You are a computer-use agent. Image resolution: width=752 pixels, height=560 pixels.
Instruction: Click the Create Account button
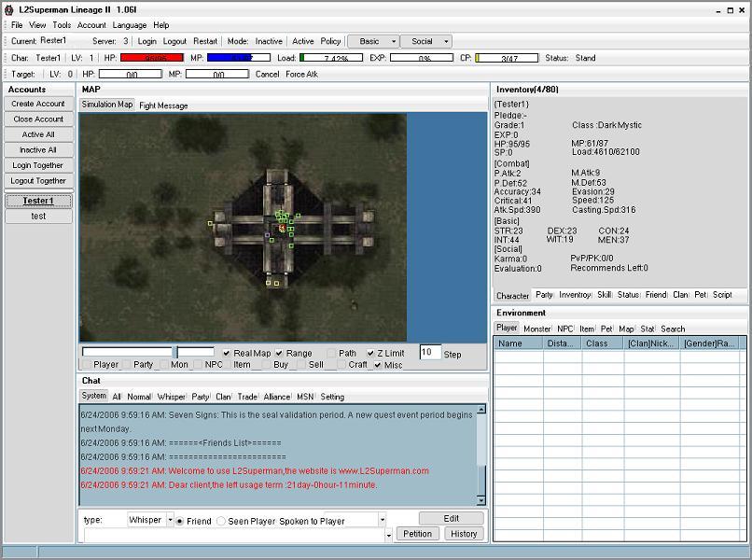[38, 104]
